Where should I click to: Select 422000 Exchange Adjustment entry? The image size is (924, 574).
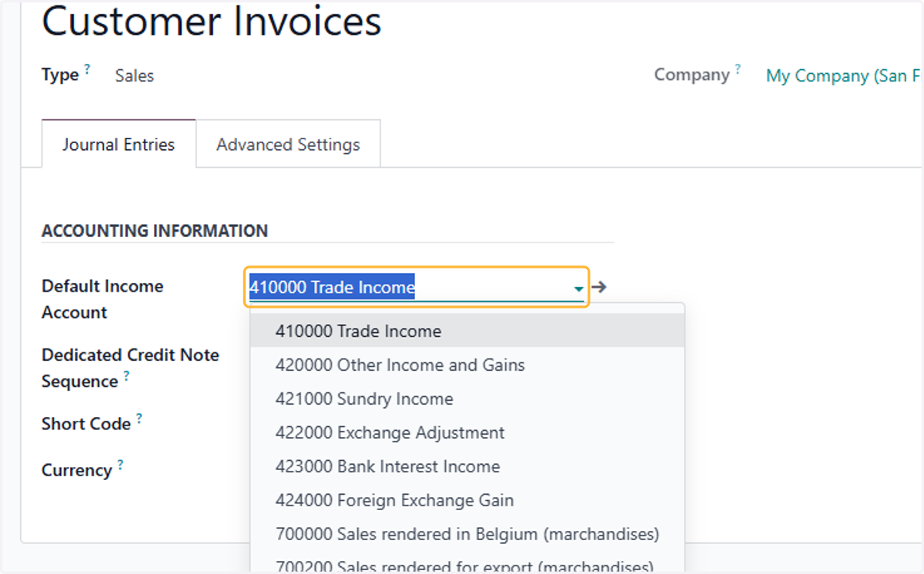(x=467, y=432)
